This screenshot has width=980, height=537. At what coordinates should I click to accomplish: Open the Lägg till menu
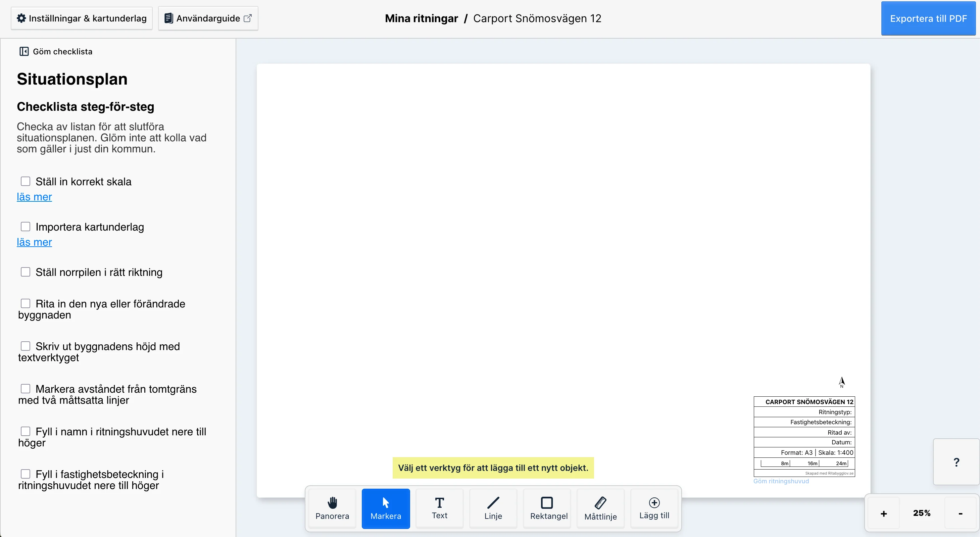654,508
